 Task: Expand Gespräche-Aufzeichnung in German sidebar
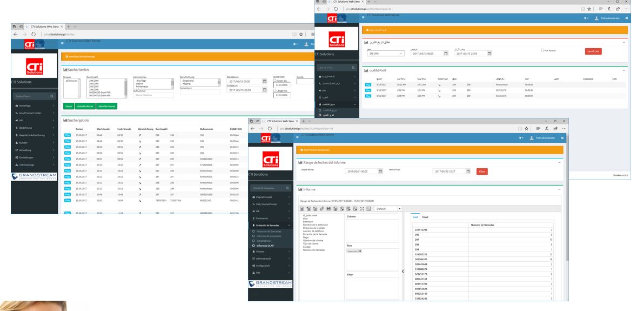point(35,135)
